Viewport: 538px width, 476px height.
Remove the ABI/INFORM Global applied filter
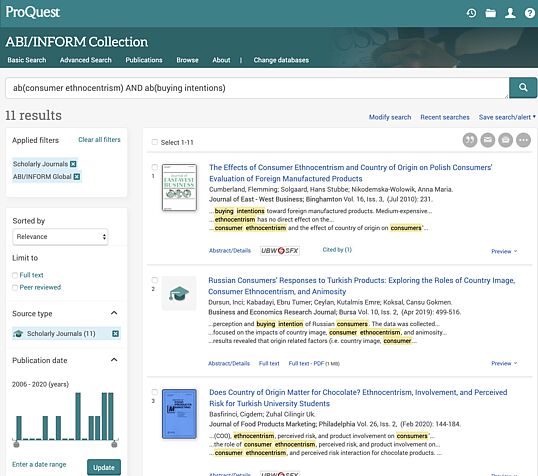click(77, 177)
